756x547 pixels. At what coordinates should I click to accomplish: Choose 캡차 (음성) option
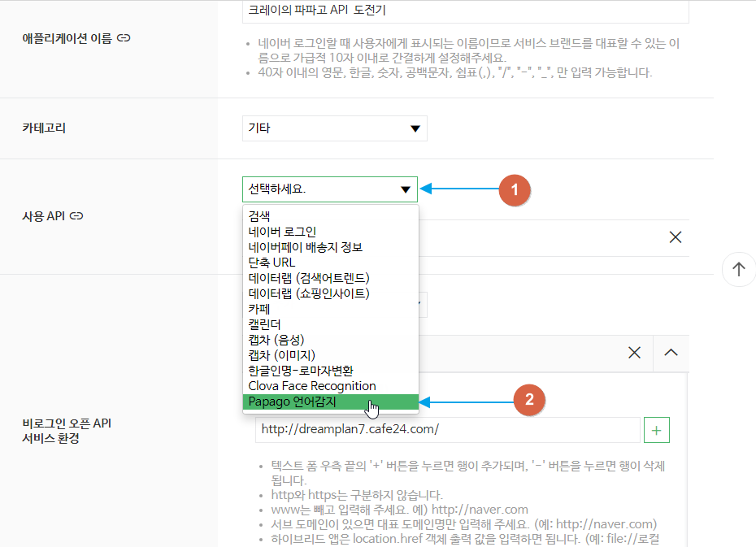coord(330,339)
